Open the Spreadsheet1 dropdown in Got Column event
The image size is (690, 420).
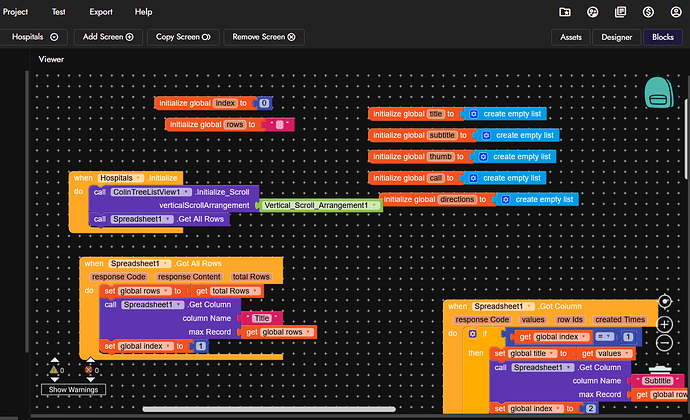point(503,306)
